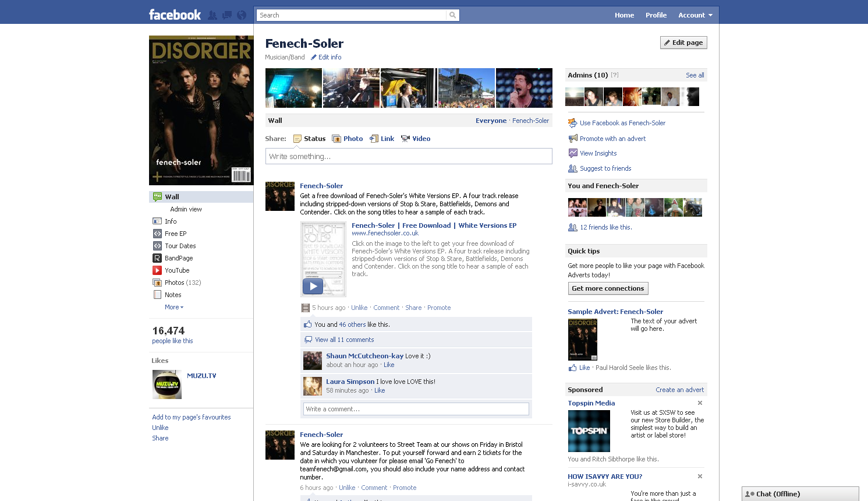Open MUZU.TV liked page link
This screenshot has width=868, height=501.
tap(201, 376)
